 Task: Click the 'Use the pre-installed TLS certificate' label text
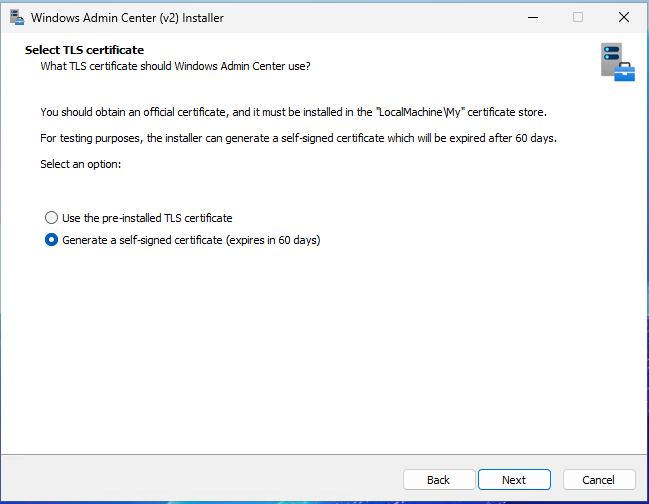pos(147,217)
